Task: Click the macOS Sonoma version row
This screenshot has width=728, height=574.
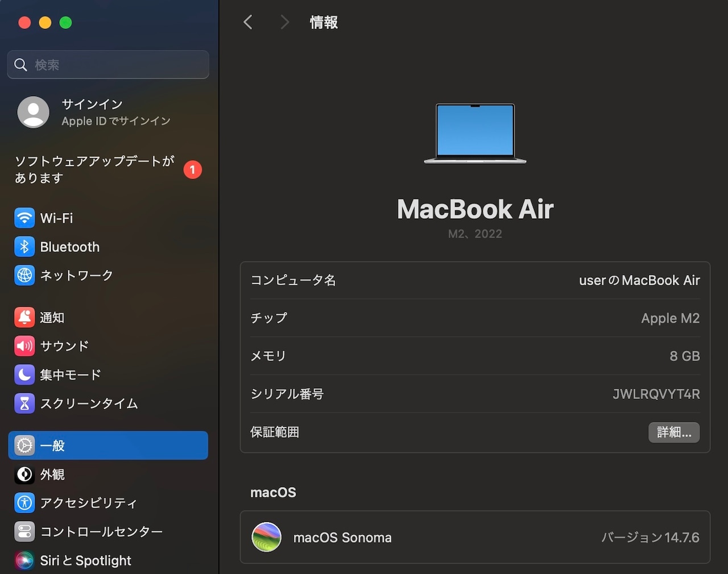Action: tap(475, 538)
